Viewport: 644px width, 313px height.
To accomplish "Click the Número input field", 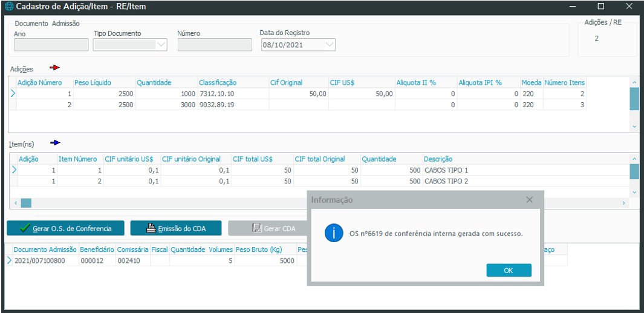I will tap(215, 44).
